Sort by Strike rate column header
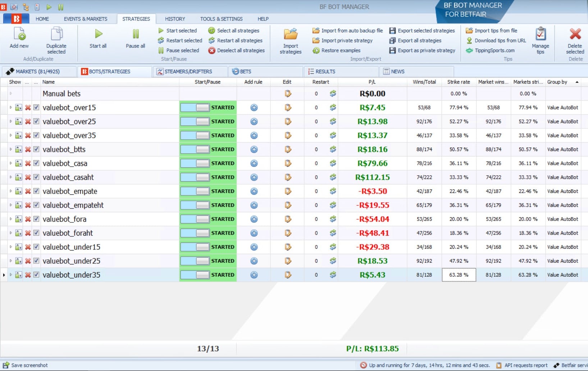 click(x=459, y=82)
